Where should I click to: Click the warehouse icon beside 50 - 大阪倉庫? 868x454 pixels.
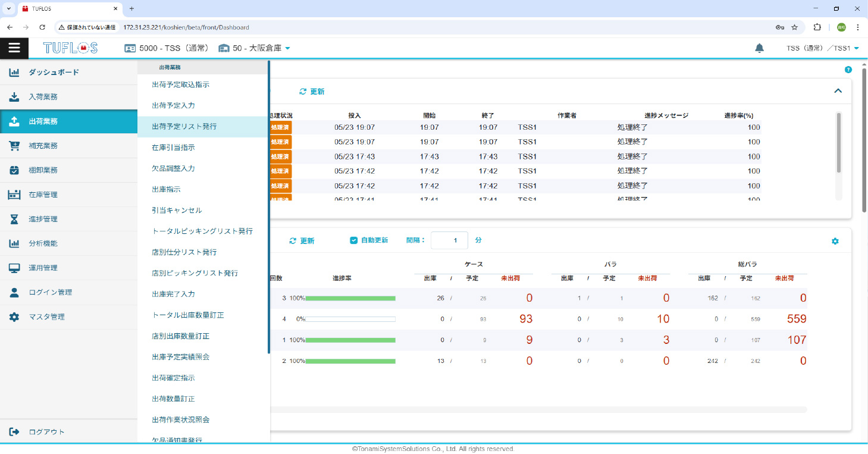click(x=224, y=48)
